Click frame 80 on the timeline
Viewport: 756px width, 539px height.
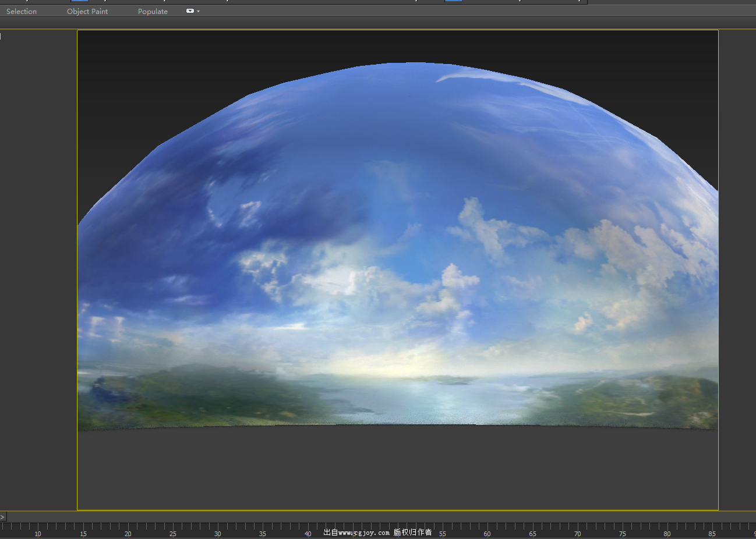click(667, 534)
